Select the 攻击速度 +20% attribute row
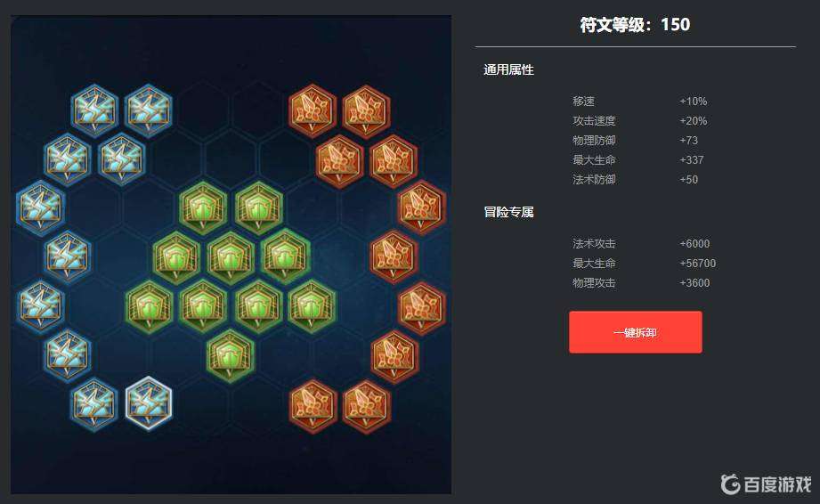The width and height of the screenshot is (820, 504). click(x=639, y=121)
